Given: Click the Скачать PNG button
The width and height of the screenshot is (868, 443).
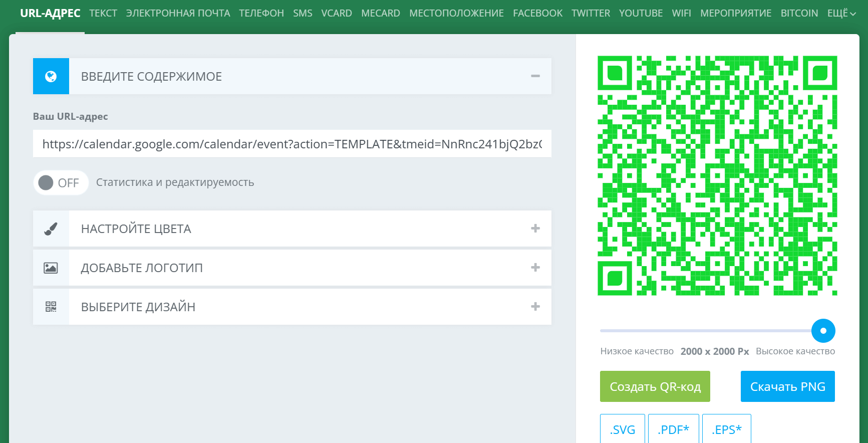Looking at the screenshot, I should 788,386.
